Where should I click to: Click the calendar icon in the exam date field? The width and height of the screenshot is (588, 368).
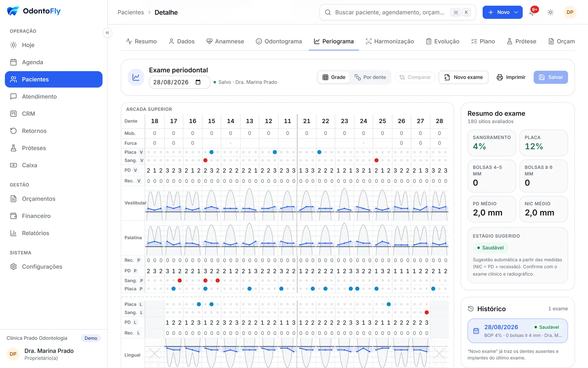tap(198, 82)
